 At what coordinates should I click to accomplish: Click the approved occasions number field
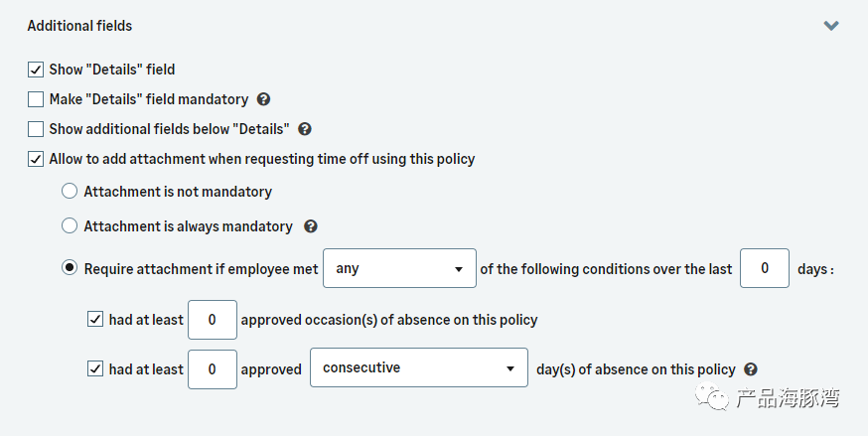[213, 320]
